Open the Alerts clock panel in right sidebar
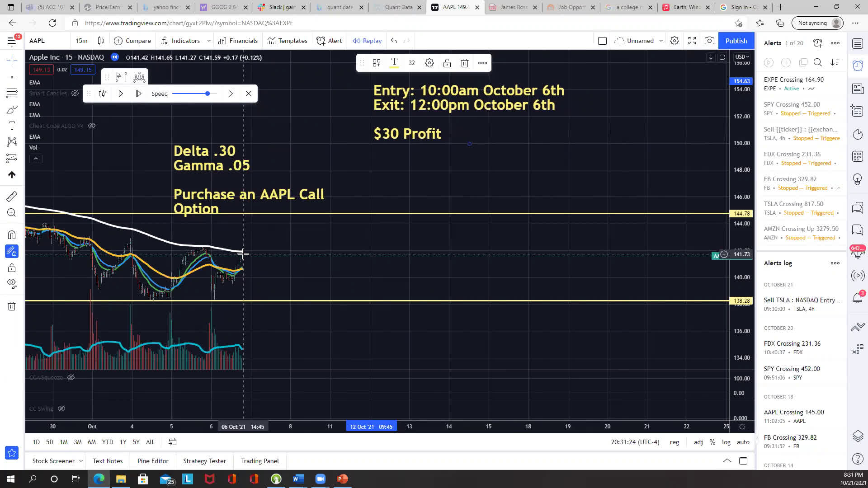 tap(857, 66)
